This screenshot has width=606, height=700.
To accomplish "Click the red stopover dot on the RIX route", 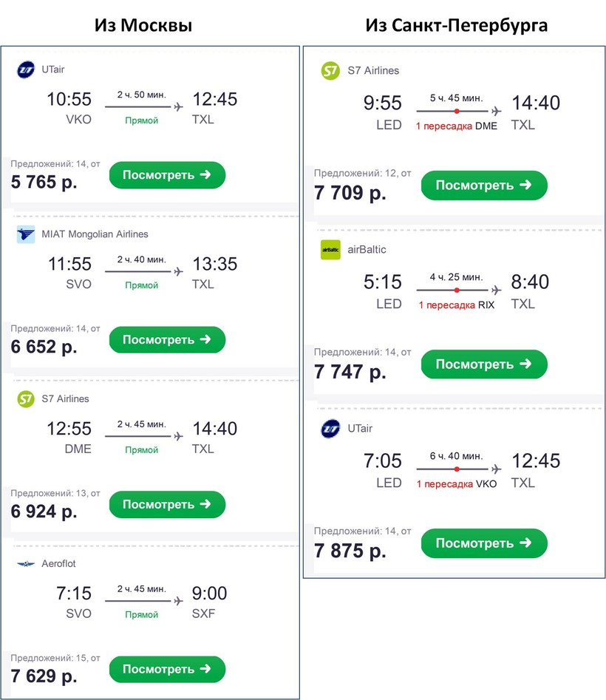I will tap(457, 290).
